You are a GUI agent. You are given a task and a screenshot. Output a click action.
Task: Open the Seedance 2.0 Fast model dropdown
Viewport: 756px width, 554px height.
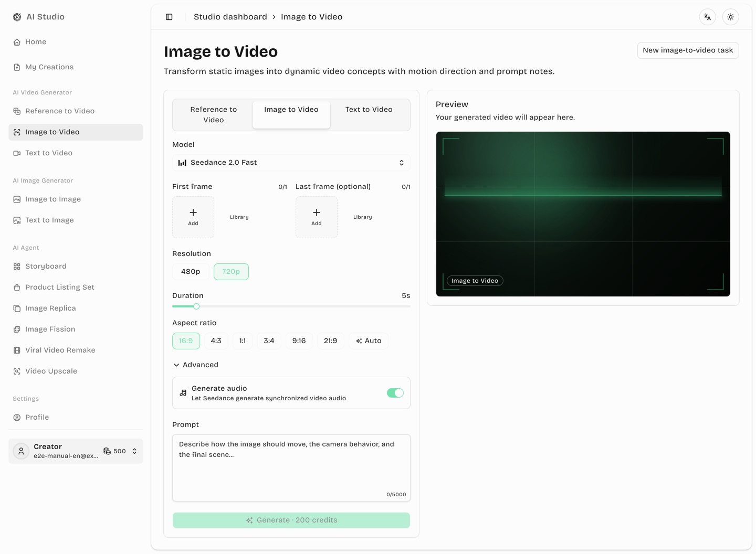pyautogui.click(x=291, y=163)
